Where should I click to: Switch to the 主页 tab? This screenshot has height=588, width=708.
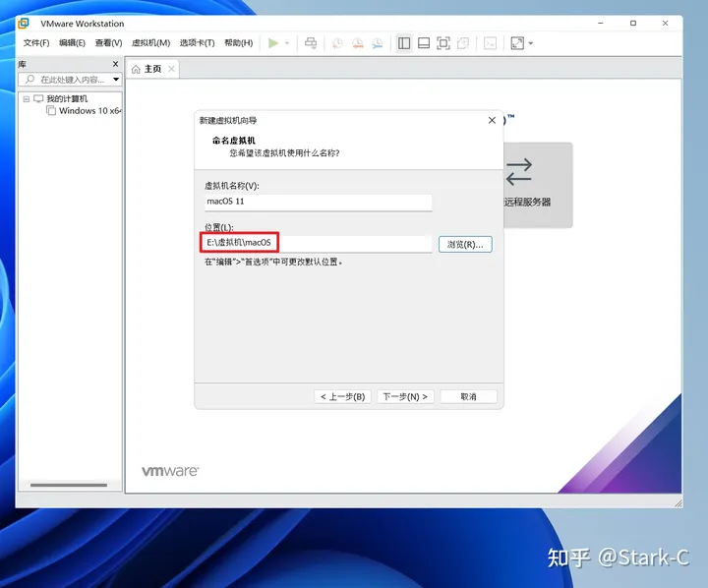(152, 69)
